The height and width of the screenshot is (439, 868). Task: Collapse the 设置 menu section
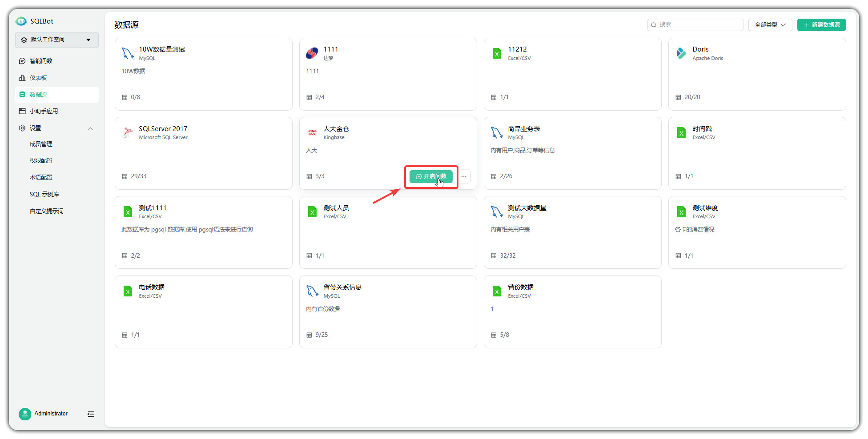coord(90,128)
